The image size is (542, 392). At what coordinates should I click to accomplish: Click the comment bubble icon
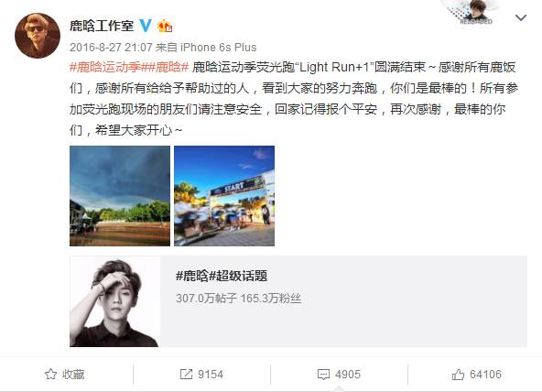click(x=323, y=375)
